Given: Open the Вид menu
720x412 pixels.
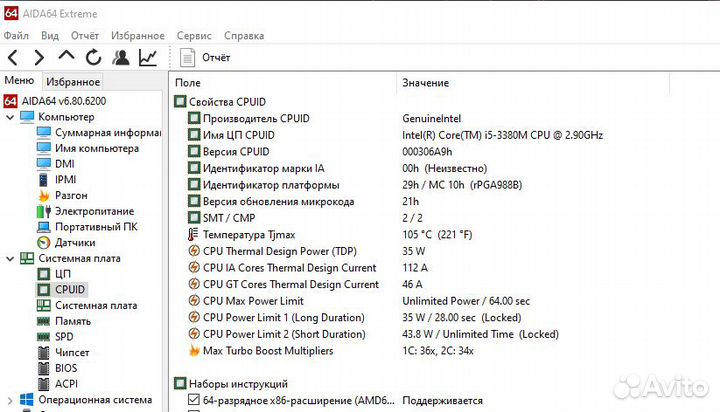Looking at the screenshot, I should click(x=50, y=36).
